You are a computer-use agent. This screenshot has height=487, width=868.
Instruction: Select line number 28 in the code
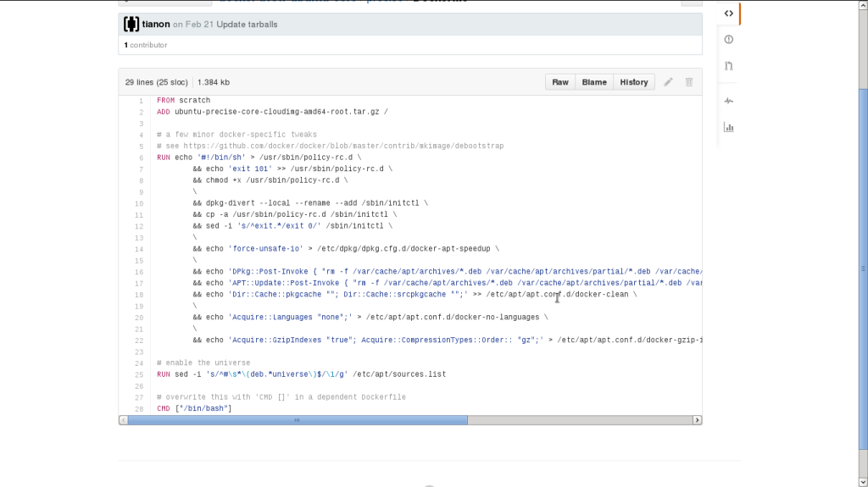pos(139,408)
